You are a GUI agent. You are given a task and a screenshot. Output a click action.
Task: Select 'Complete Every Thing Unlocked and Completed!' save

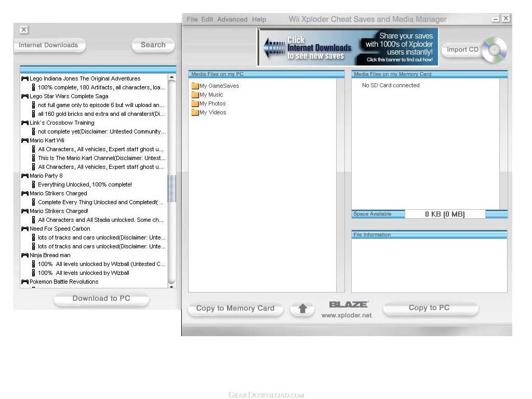coord(100,202)
